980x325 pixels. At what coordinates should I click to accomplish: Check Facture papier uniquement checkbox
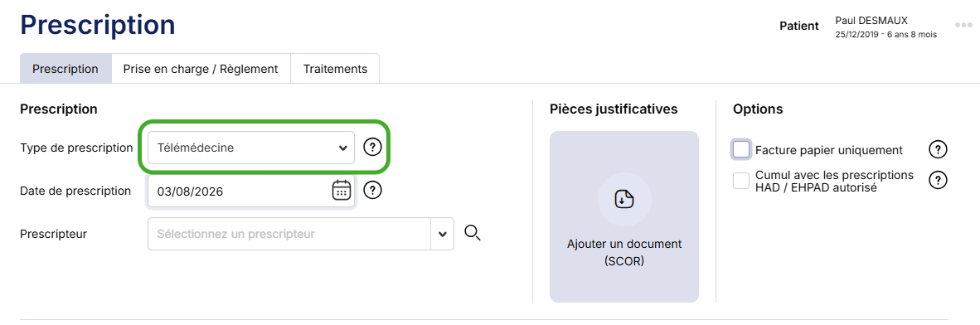click(741, 149)
